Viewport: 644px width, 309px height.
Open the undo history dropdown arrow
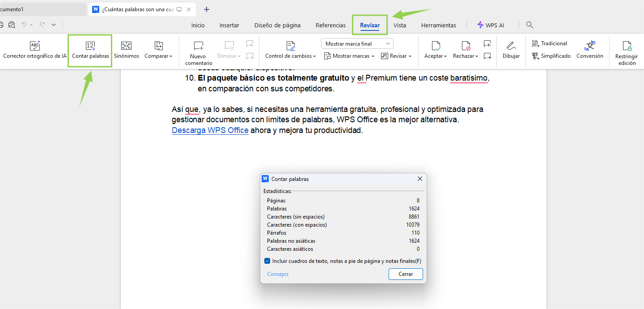coord(31,25)
